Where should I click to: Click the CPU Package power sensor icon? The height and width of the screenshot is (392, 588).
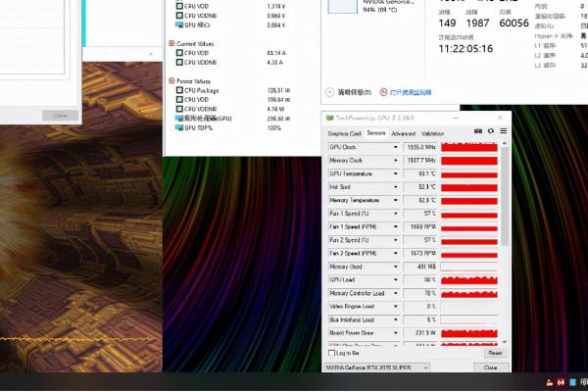(x=179, y=90)
